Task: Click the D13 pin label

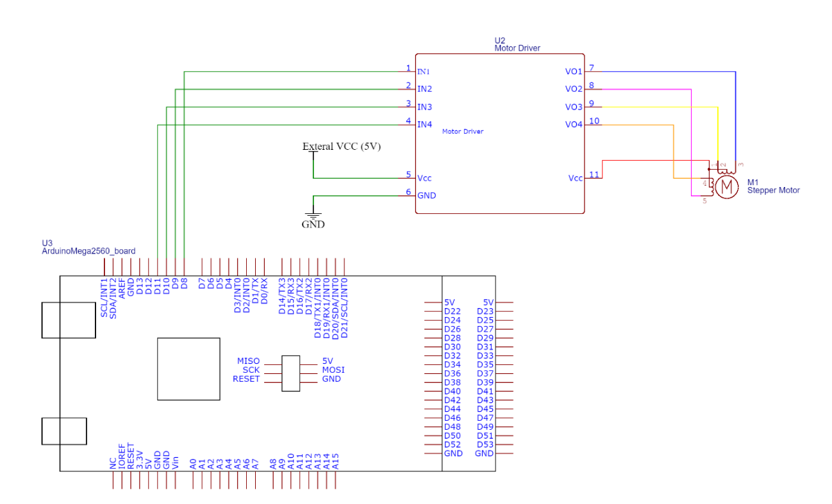Action: 139,286
